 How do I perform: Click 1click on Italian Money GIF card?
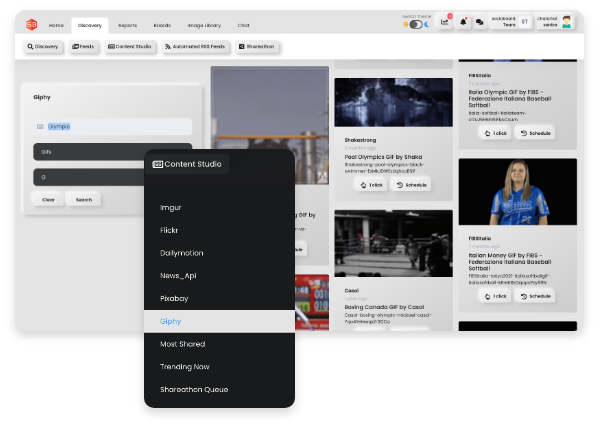pyautogui.click(x=495, y=296)
